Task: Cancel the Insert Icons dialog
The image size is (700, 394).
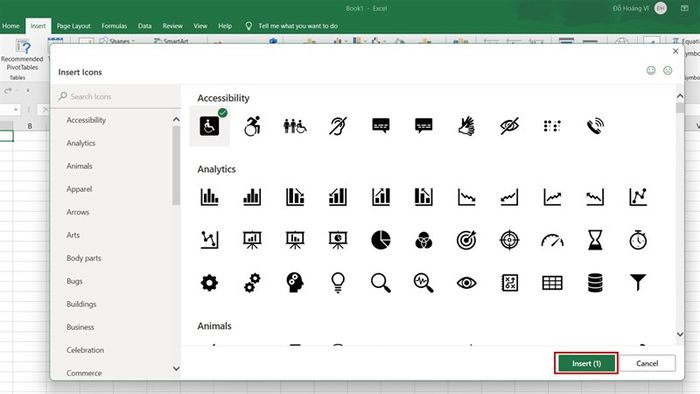Action: (647, 363)
